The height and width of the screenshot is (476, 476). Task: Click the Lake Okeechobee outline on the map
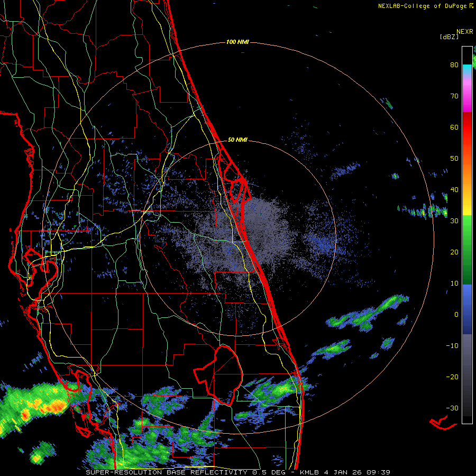[x=218, y=375]
